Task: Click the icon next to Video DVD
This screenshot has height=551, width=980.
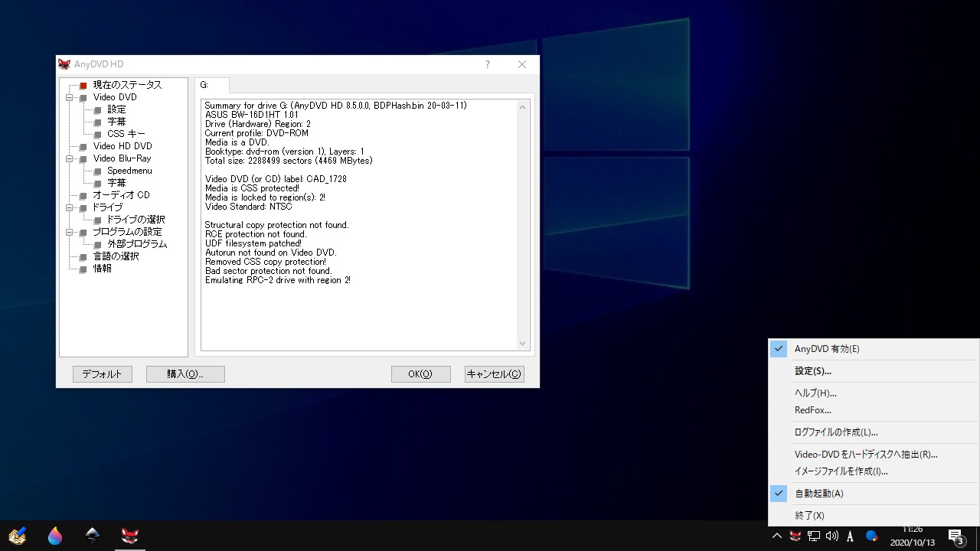Action: coord(83,97)
